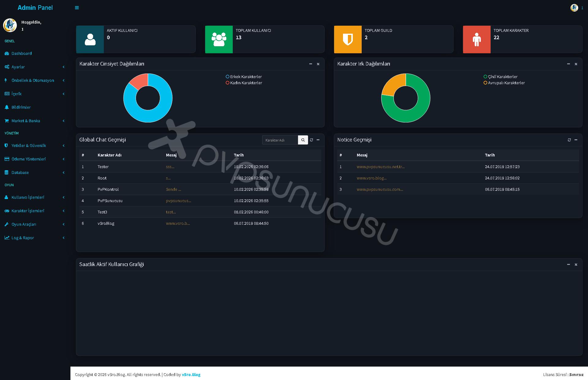Screen dimensions: 588x380
Task: Collapse the Global Chat Geçmişi panel
Action: coord(318,140)
